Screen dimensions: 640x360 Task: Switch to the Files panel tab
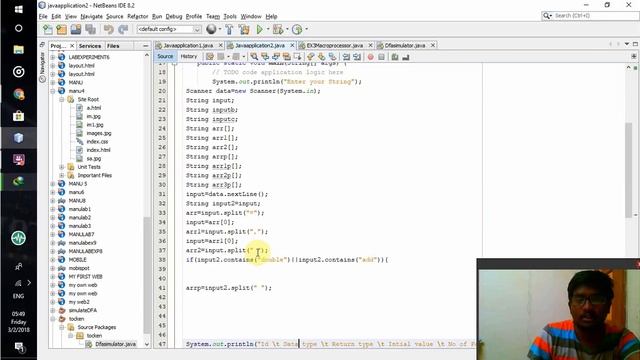[x=113, y=46]
